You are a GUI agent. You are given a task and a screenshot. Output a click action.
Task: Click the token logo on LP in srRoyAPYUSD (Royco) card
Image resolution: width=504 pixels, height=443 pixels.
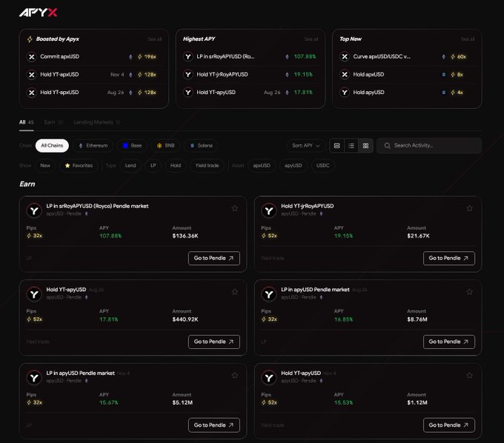click(x=34, y=210)
